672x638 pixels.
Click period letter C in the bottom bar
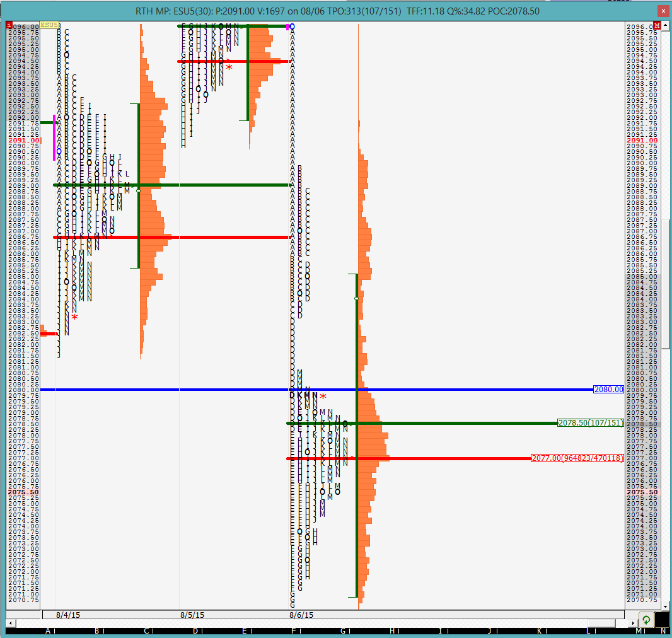point(146,630)
